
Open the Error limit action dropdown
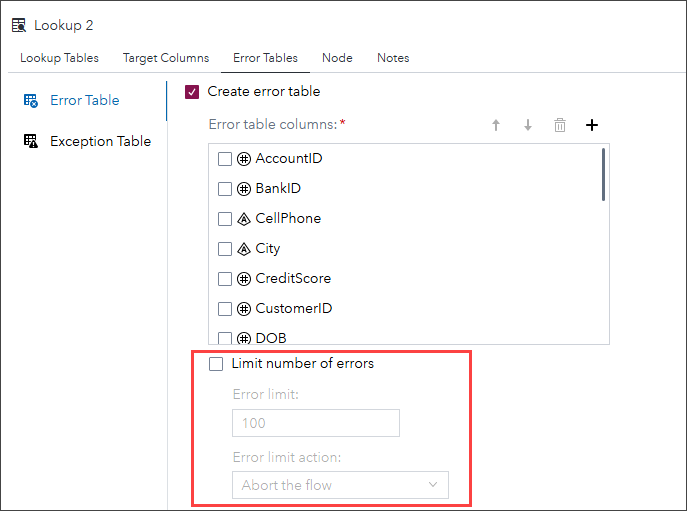coord(340,485)
